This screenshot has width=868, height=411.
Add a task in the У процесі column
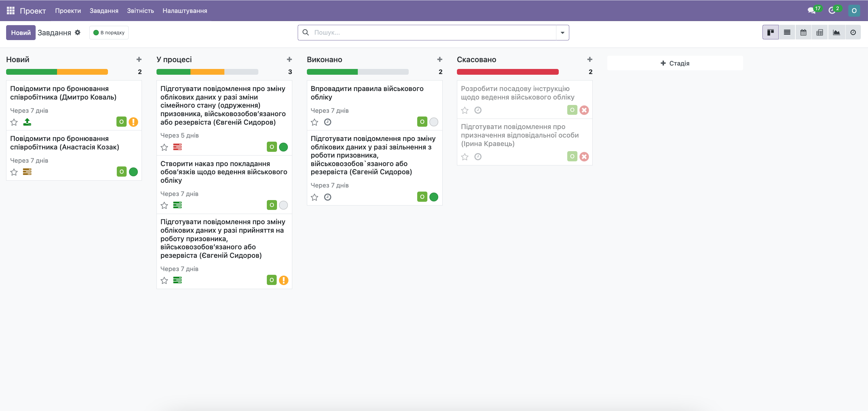pyautogui.click(x=289, y=59)
